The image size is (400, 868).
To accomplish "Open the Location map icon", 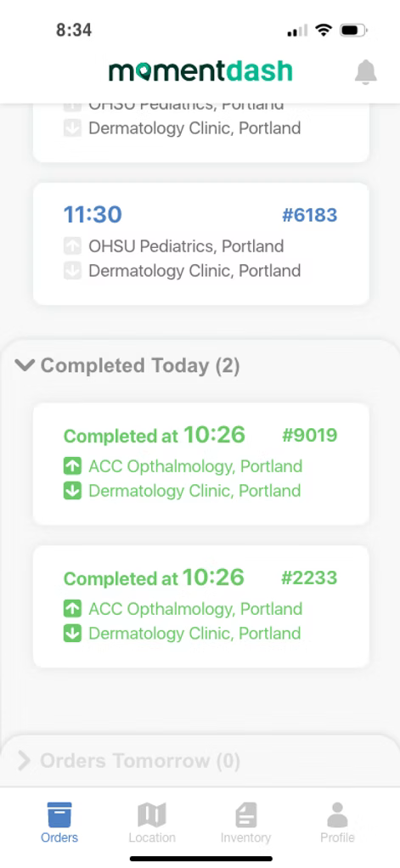I will coord(152,814).
